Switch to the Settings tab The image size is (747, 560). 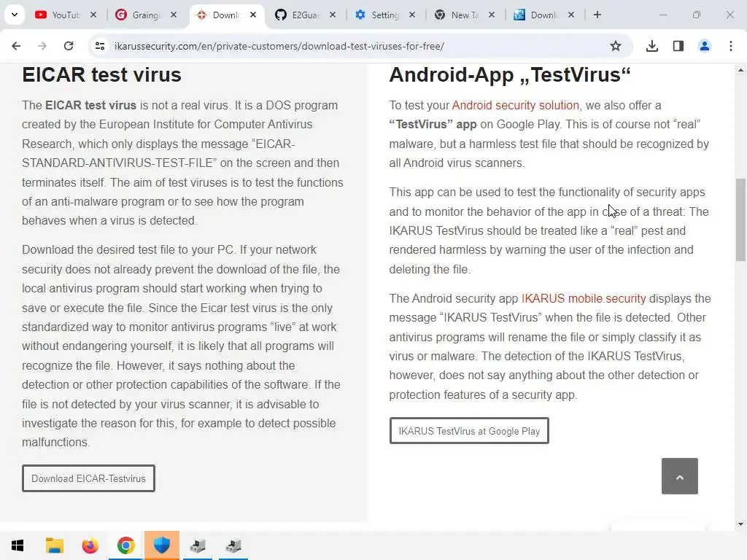click(x=377, y=15)
